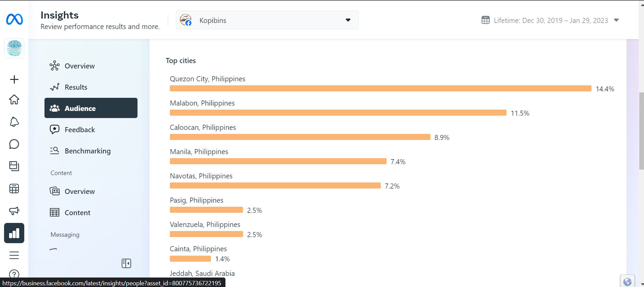Image resolution: width=644 pixels, height=287 pixels.
Task: Click the page vertical scrollbar thumb
Action: coord(641,131)
